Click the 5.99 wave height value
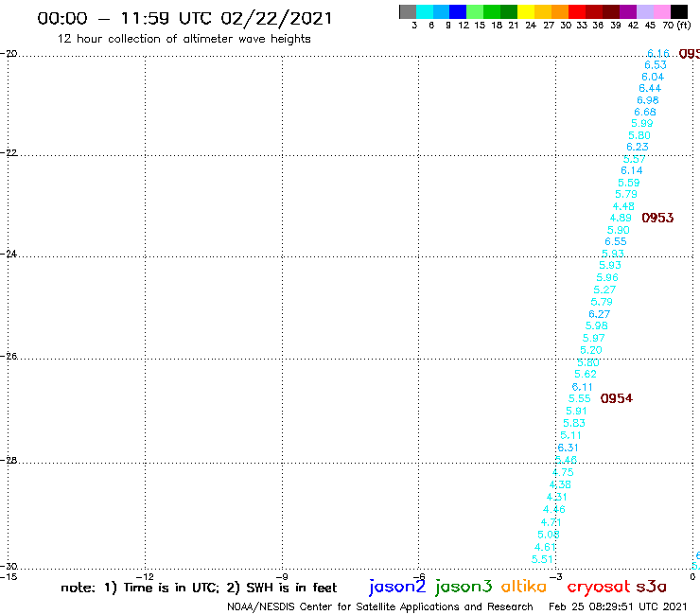Viewport: 700px width, 615px height. point(642,124)
